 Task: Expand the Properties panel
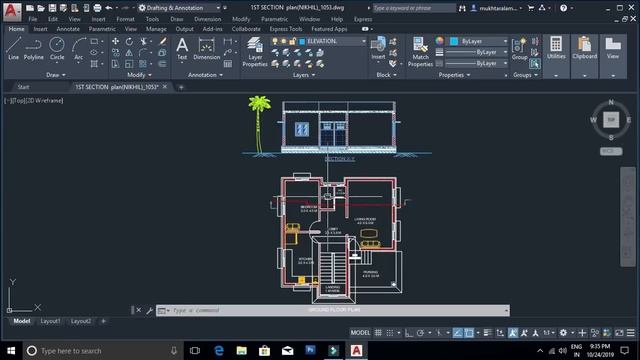click(x=454, y=75)
